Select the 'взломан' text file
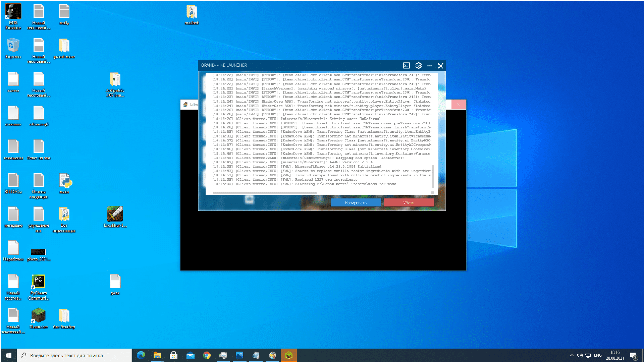This screenshot has height=362, width=644. [13, 116]
